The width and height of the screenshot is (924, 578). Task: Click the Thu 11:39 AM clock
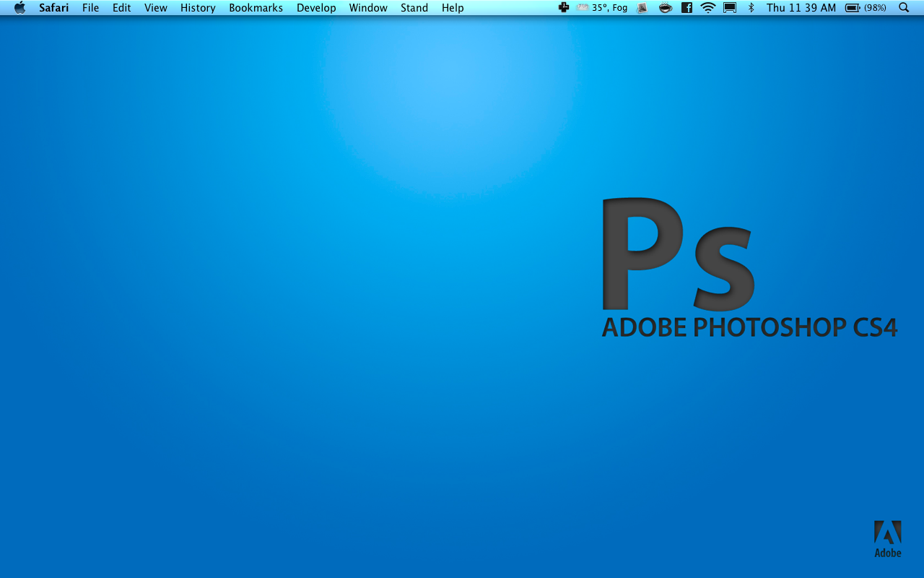click(801, 8)
